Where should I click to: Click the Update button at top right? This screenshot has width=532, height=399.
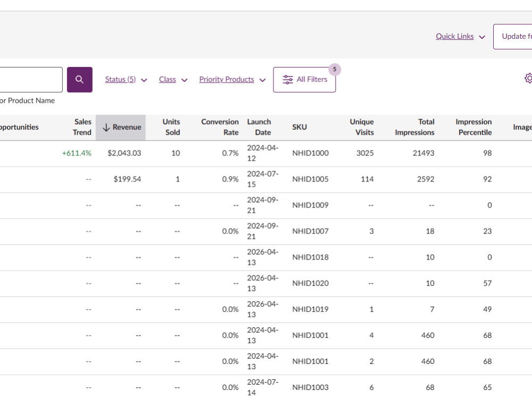pyautogui.click(x=513, y=36)
